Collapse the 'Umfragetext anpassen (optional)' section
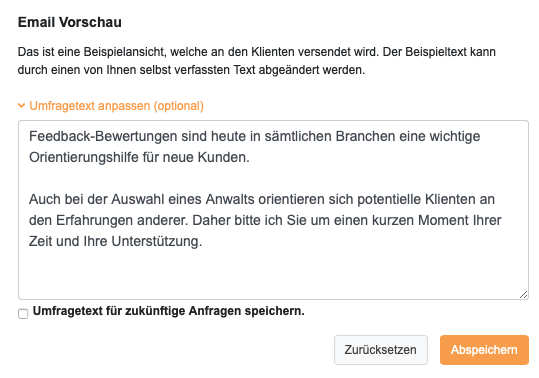This screenshot has height=378, width=539. coord(111,106)
